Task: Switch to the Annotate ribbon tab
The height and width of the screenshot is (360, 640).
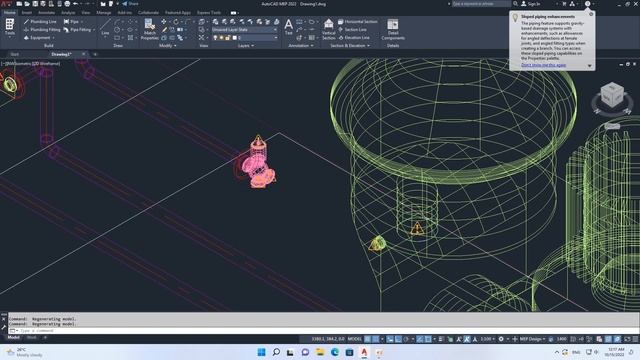Action: pyautogui.click(x=46, y=13)
